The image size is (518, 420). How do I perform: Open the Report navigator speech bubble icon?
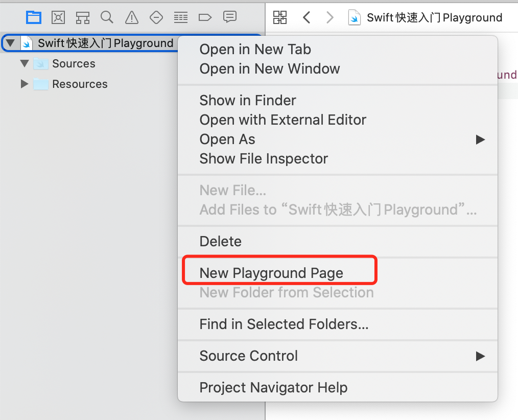pyautogui.click(x=229, y=16)
